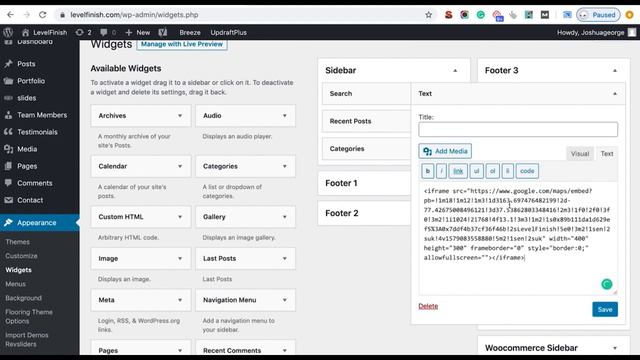Click the code quicktag button

[527, 171]
